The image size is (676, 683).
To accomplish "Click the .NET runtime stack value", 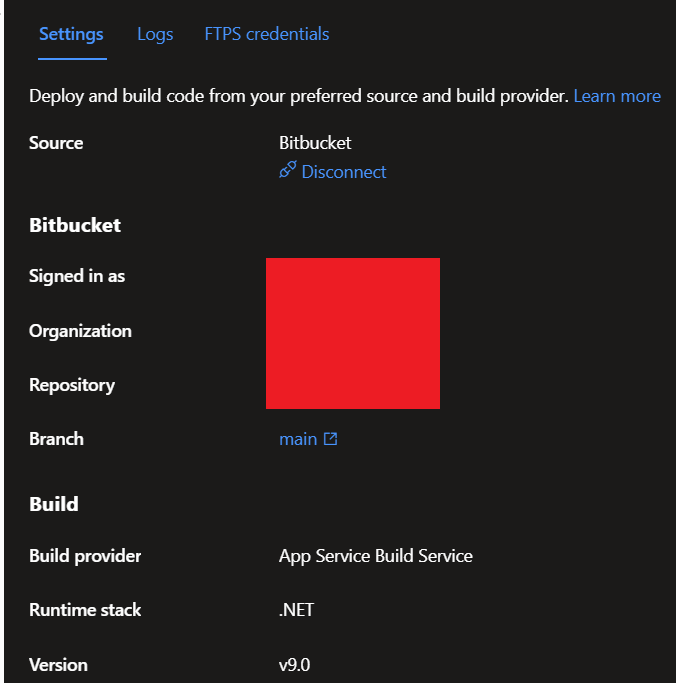I will 296,610.
